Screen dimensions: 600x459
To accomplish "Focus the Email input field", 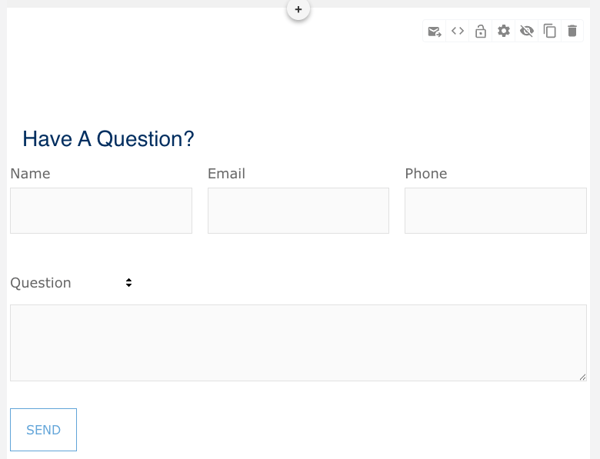I will point(298,211).
